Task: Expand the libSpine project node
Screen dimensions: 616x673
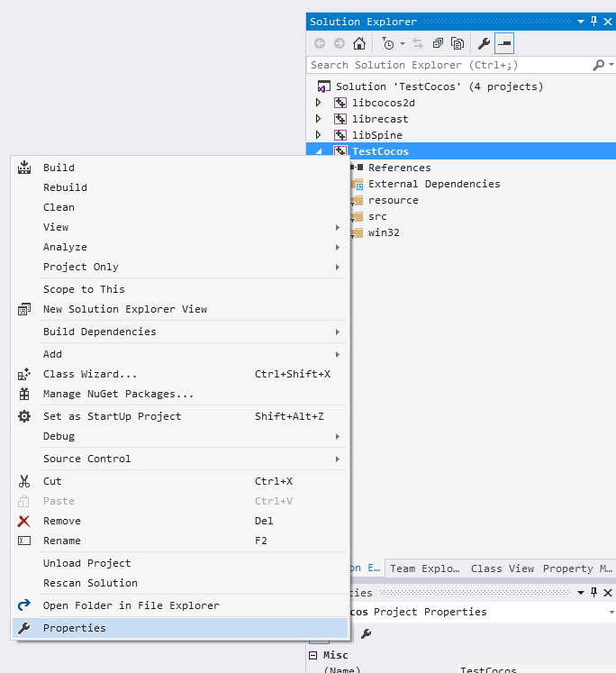Action: pyautogui.click(x=318, y=135)
